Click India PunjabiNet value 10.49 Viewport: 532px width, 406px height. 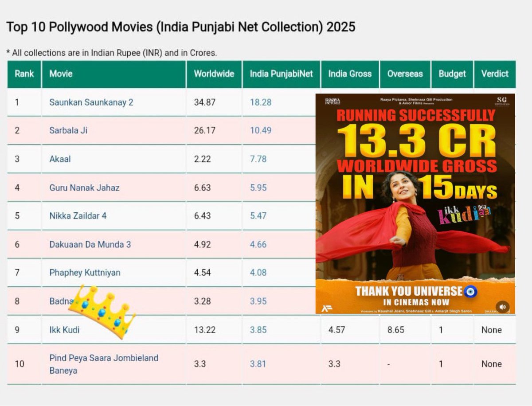click(261, 131)
